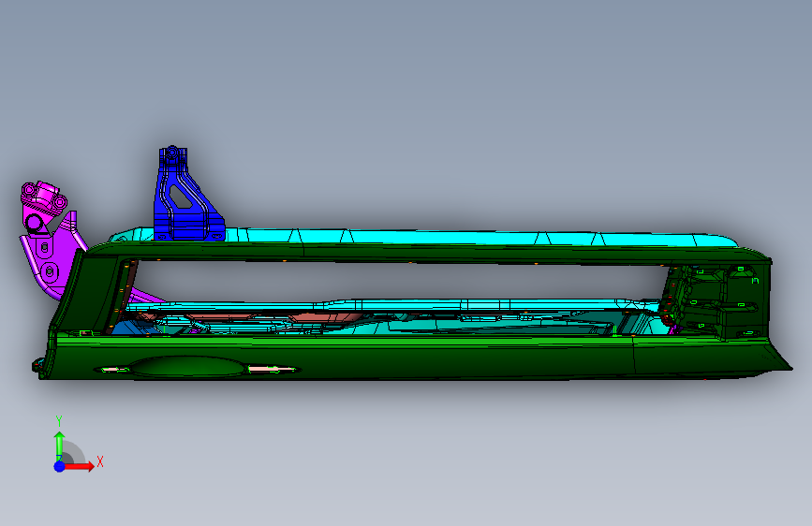Select the oval door handle recess
Screen dimensions: 812x526
[187, 366]
